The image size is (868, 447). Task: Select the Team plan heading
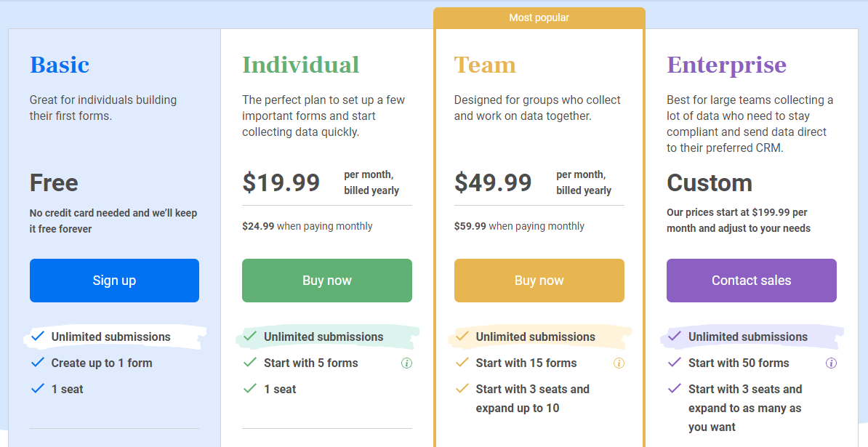pyautogui.click(x=485, y=65)
